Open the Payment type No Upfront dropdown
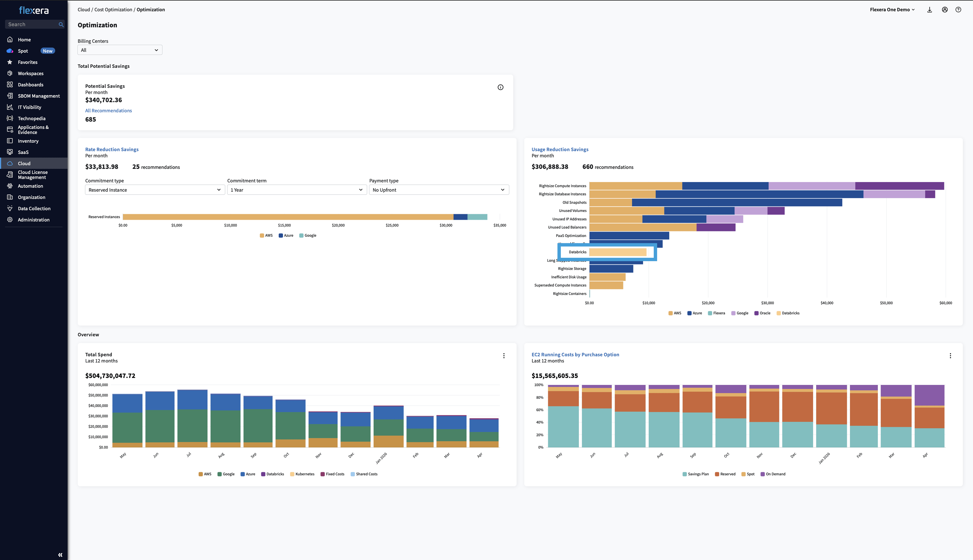The height and width of the screenshot is (560, 973). point(439,190)
